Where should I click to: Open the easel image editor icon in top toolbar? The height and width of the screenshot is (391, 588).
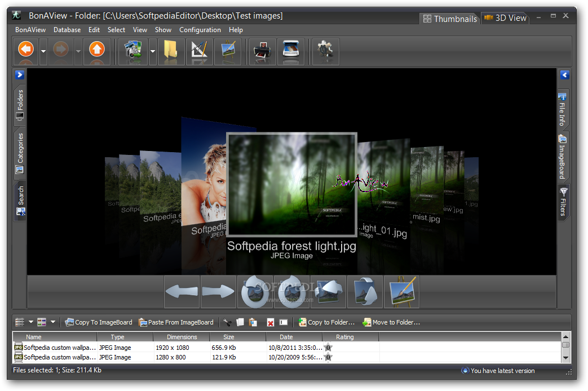pos(228,51)
